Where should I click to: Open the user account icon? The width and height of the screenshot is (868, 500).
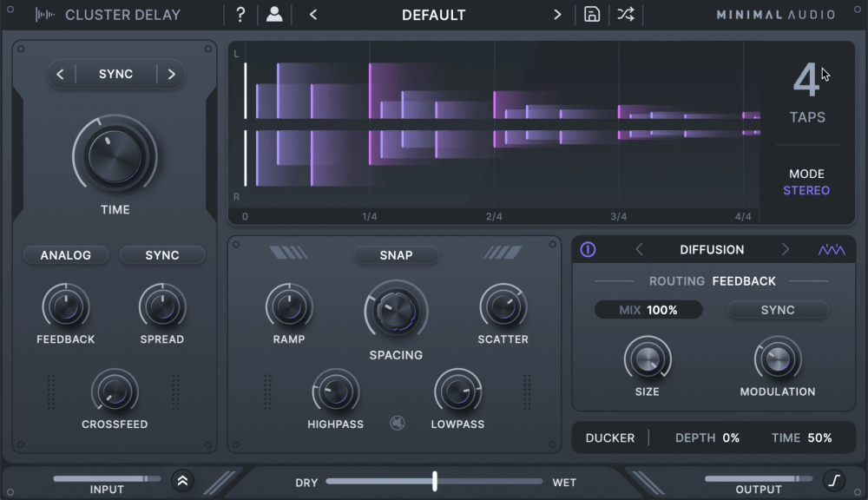click(x=274, y=15)
